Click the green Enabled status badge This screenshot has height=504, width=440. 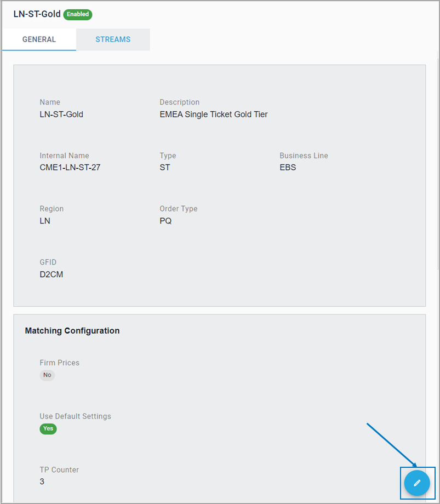click(x=78, y=14)
